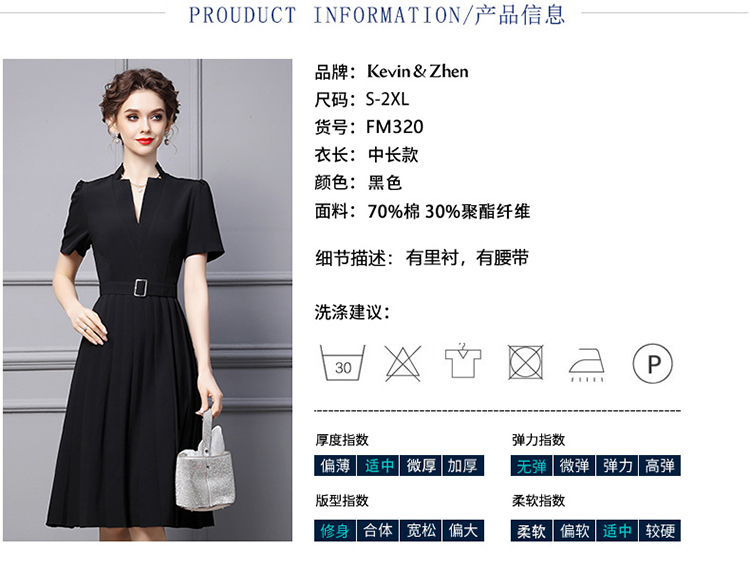The height and width of the screenshot is (570, 750).
Task: Click the do-not-bleach crossed triangle icon
Action: 403,363
